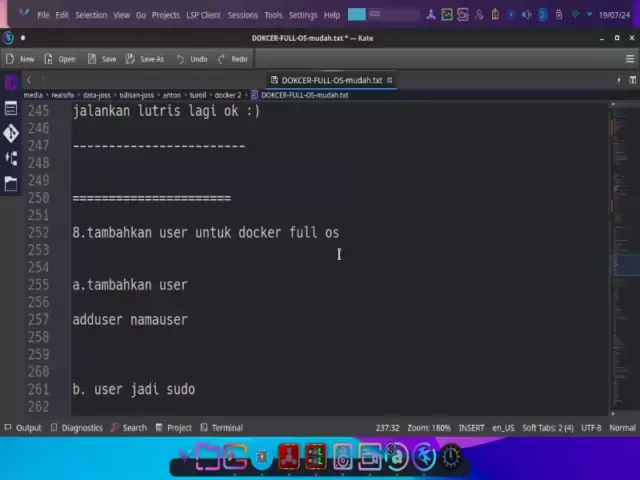Open the LSP Client menu
This screenshot has height=480, width=640.
pos(203,15)
